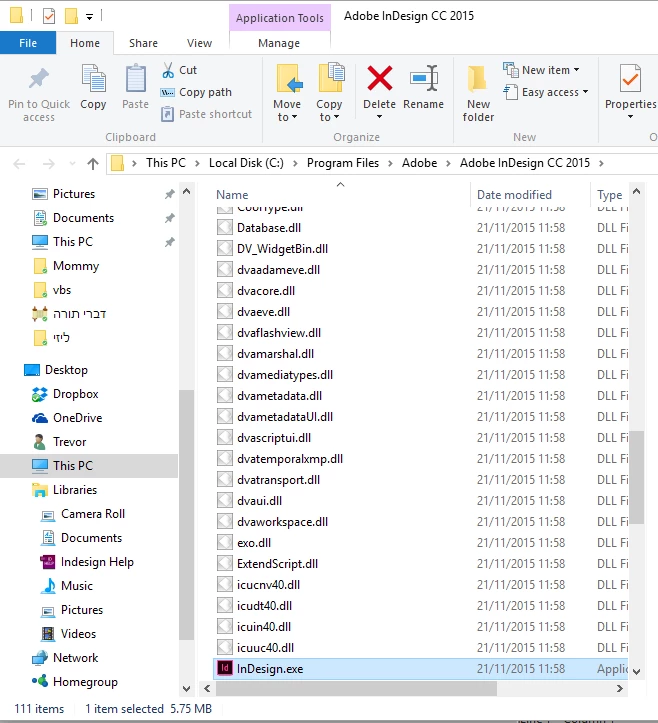
Task: Select the Mommy folder in Quick access
Action: [66, 266]
